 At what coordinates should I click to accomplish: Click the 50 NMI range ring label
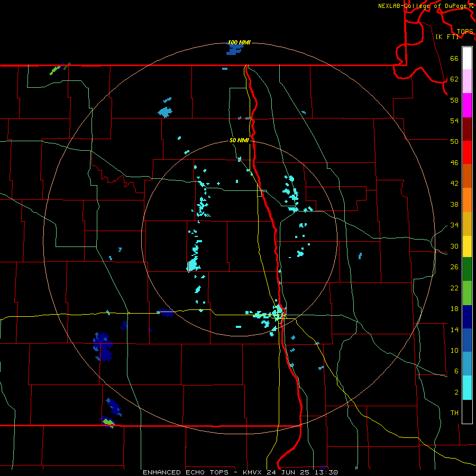pyautogui.click(x=239, y=140)
